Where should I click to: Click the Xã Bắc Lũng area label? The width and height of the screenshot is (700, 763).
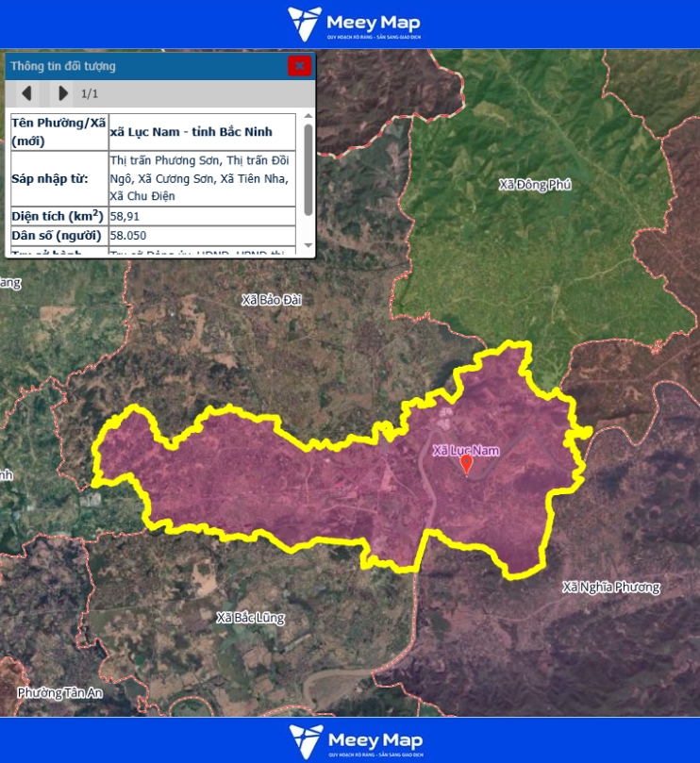click(x=250, y=618)
